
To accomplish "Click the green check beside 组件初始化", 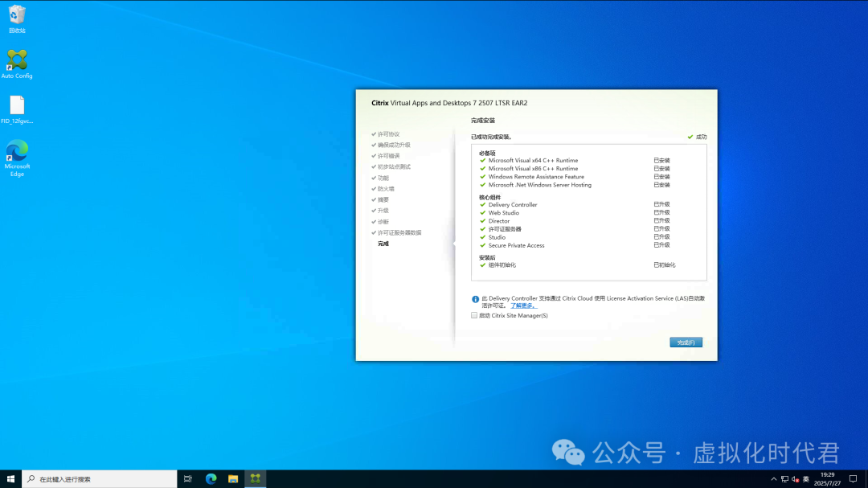I will [483, 265].
